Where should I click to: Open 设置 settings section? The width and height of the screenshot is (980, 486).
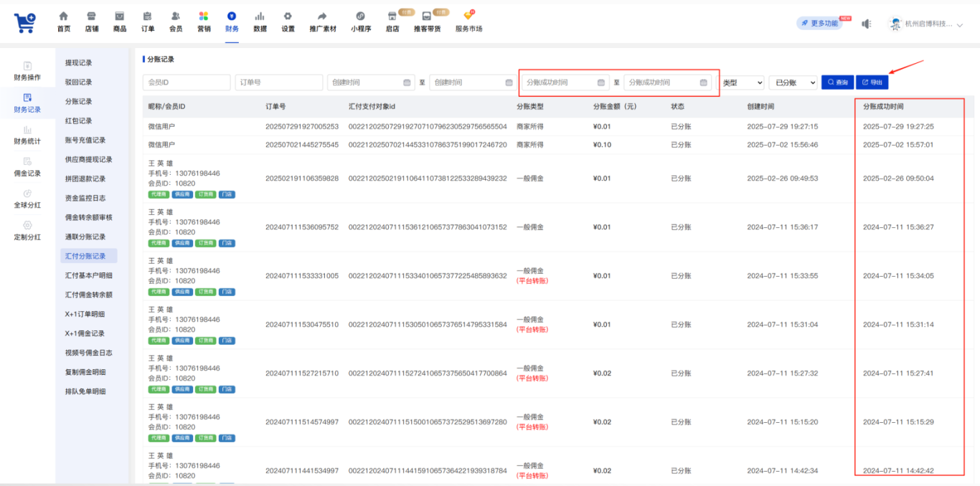tap(288, 22)
